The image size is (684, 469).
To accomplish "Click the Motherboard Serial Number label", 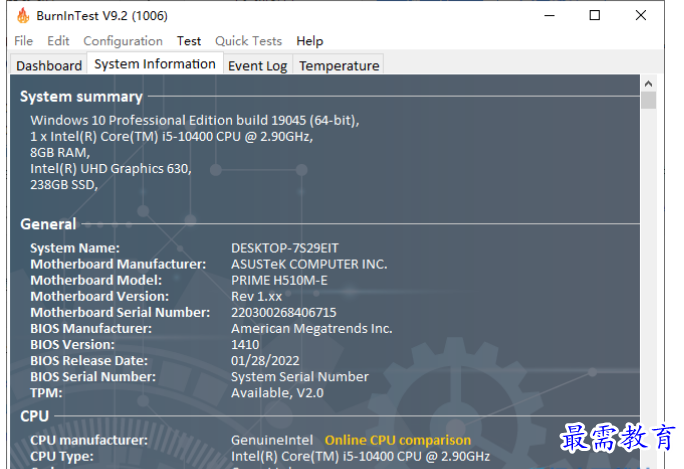I will (120, 312).
